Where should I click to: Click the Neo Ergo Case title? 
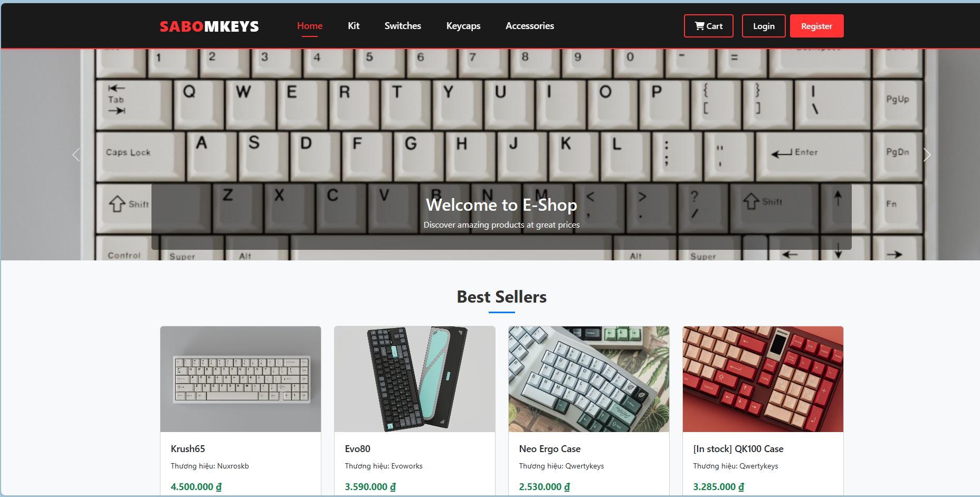click(550, 448)
